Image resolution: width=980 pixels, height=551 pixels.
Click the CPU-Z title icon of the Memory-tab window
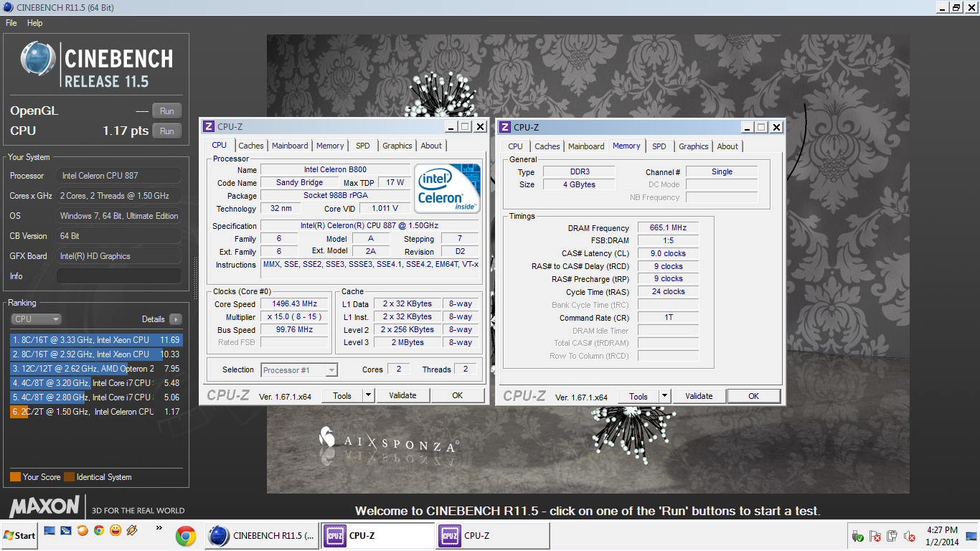coord(505,127)
